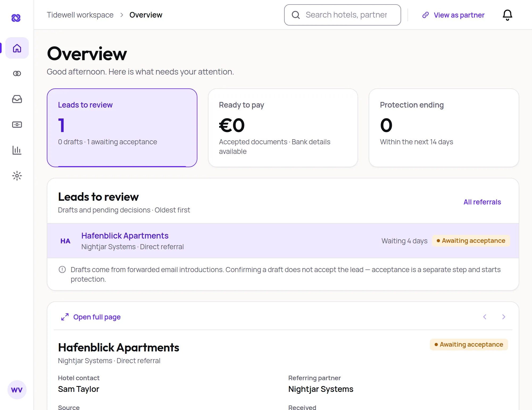The width and height of the screenshot is (532, 410).
Task: Select the Protection ending card
Action: [x=444, y=128]
